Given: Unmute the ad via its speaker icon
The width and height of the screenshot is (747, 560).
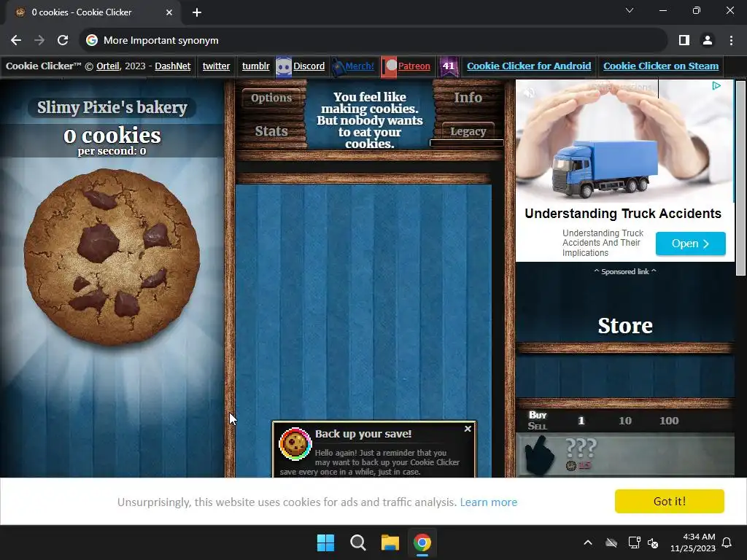Looking at the screenshot, I should [530, 93].
